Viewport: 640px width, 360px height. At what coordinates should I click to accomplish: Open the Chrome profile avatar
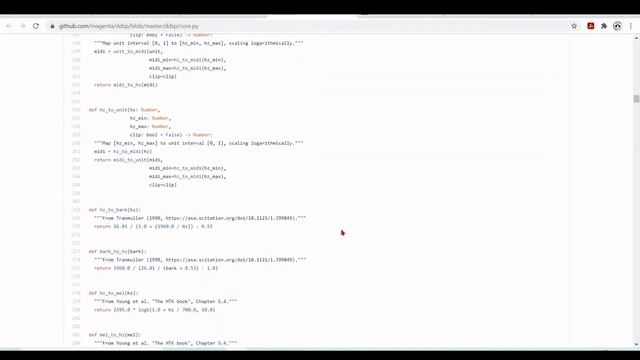click(618, 26)
